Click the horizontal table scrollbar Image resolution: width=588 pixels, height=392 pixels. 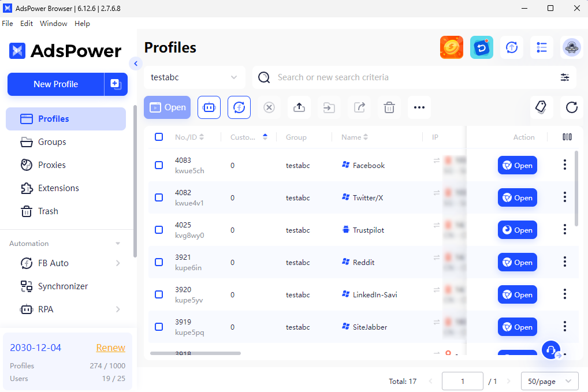point(195,353)
